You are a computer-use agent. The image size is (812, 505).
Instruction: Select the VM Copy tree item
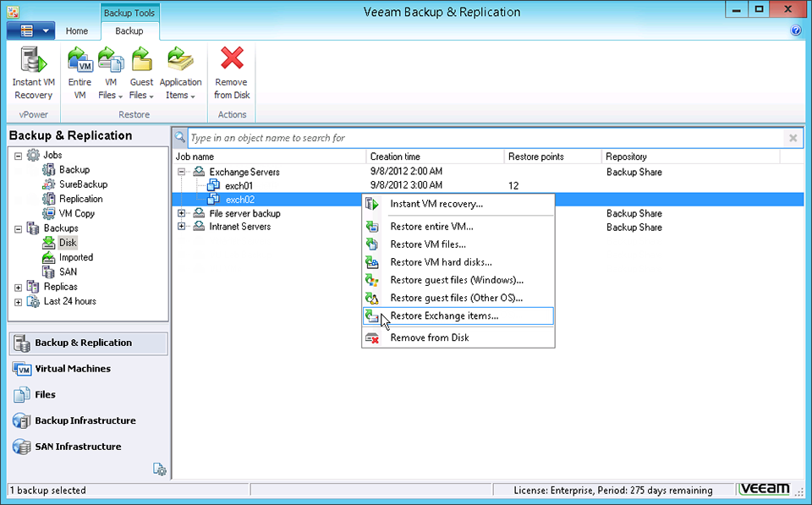pos(77,213)
